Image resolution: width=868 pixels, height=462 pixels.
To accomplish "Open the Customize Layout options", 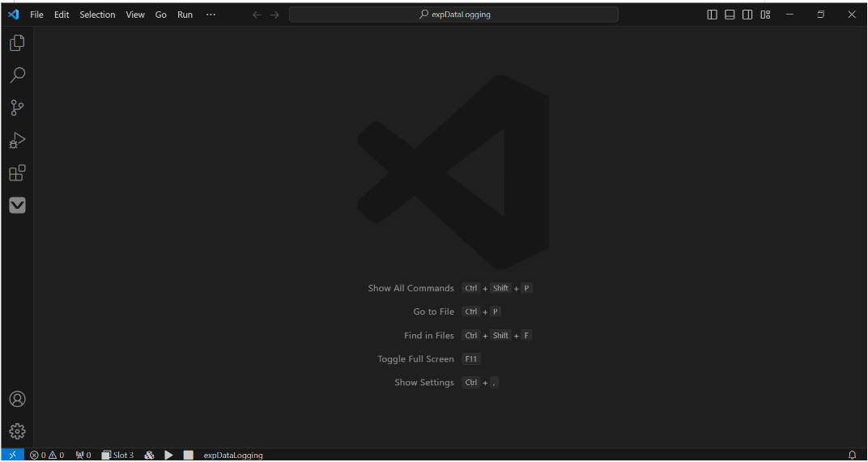I will (x=765, y=15).
